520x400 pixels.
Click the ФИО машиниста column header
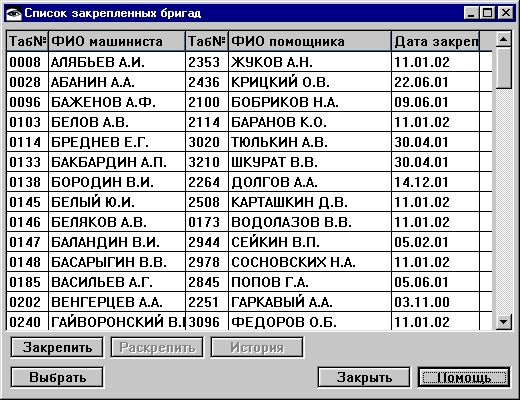(x=117, y=41)
